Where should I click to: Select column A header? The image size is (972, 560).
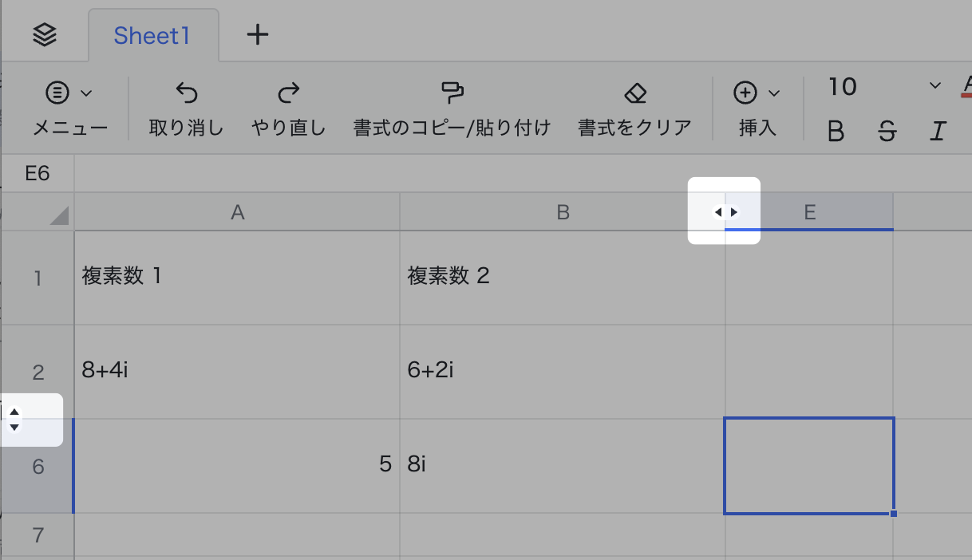click(237, 212)
